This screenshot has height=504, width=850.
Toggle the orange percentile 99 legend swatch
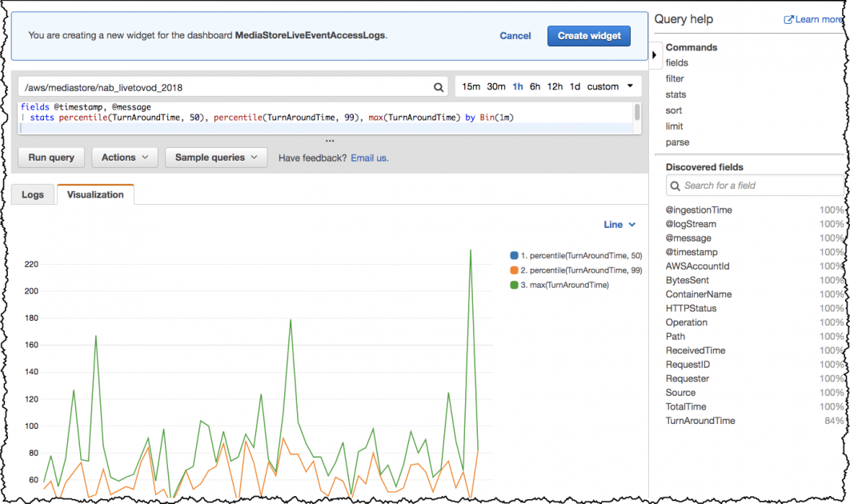pyautogui.click(x=514, y=270)
